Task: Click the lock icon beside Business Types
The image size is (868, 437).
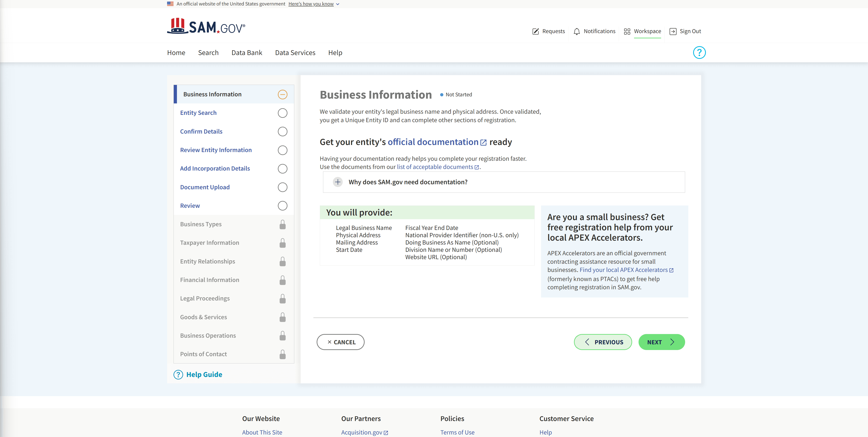Action: coord(282,224)
